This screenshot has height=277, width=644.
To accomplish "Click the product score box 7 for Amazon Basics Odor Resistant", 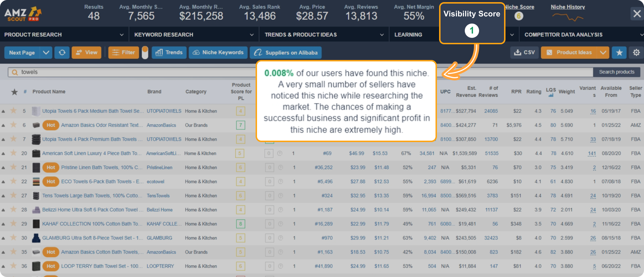I will point(241,125).
